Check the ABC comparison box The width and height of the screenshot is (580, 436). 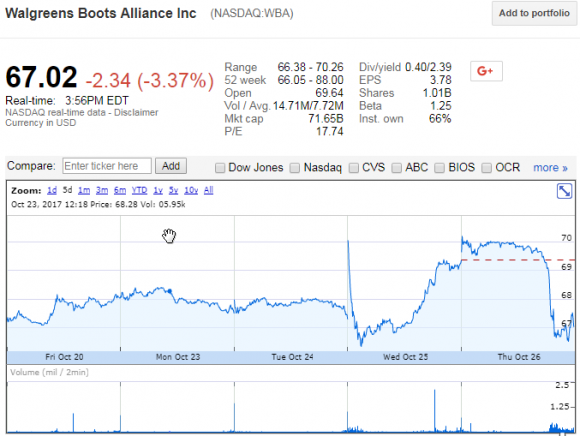[x=397, y=168]
